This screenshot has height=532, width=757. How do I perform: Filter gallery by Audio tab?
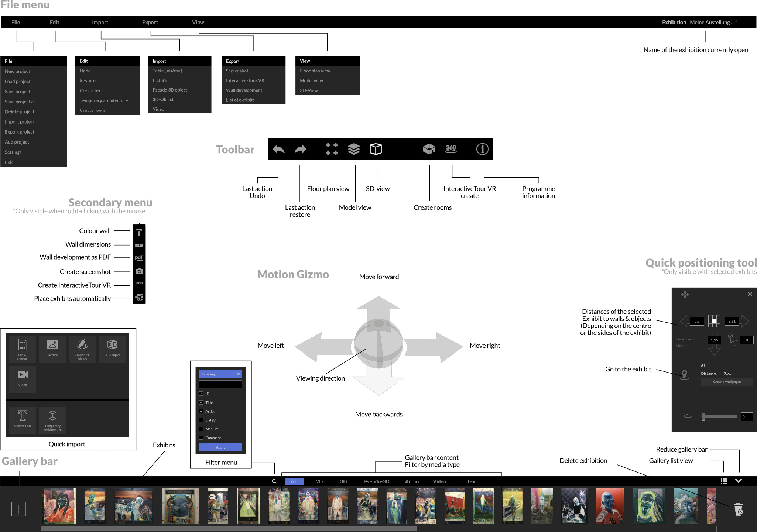[412, 481]
